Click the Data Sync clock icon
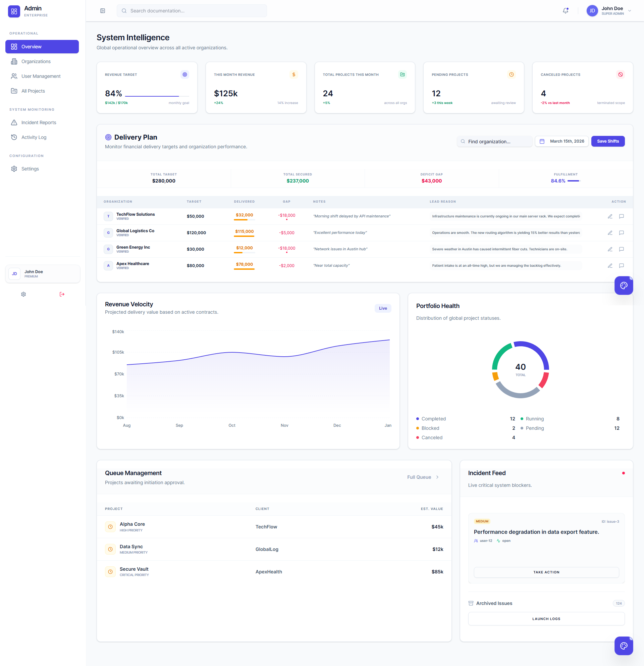Viewport: 644px width, 666px height. click(110, 550)
